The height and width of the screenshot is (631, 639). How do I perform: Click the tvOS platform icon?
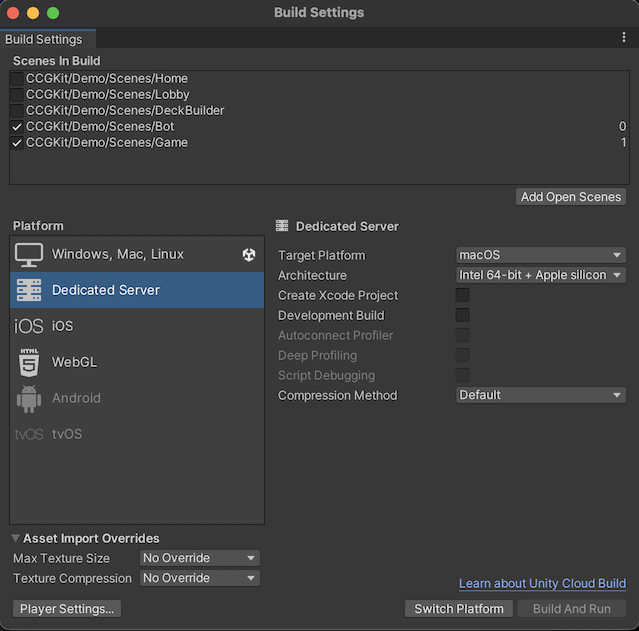pos(29,434)
